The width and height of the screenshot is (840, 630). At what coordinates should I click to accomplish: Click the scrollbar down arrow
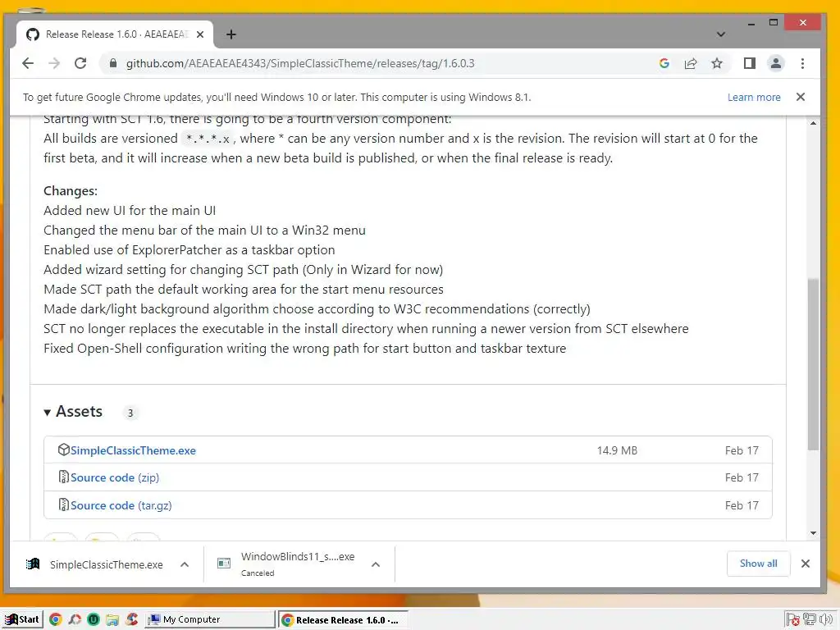(x=813, y=533)
